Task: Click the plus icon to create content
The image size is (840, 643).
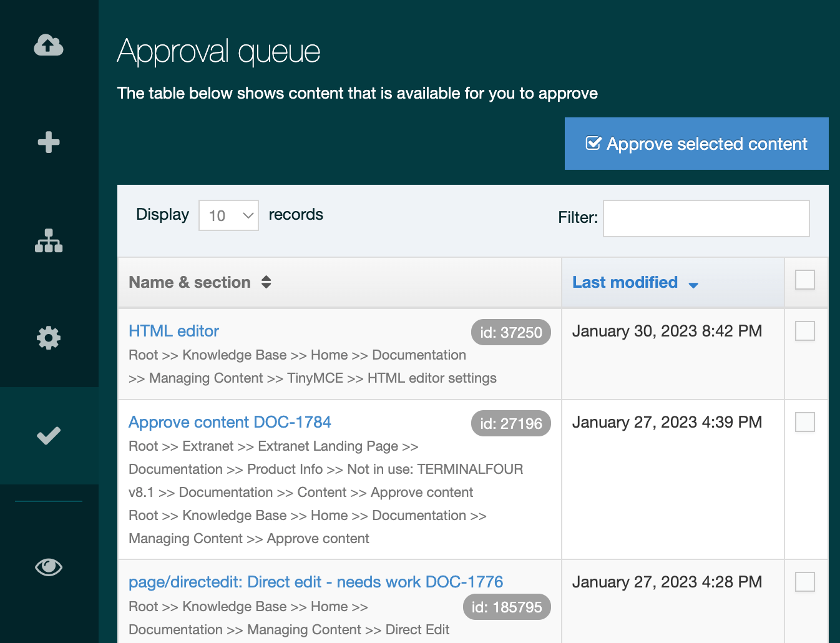Action: coord(49,142)
